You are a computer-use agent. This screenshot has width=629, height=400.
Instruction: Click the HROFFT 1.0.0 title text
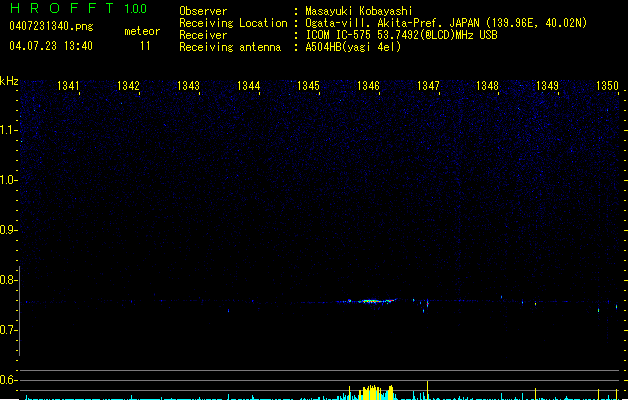(x=79, y=8)
